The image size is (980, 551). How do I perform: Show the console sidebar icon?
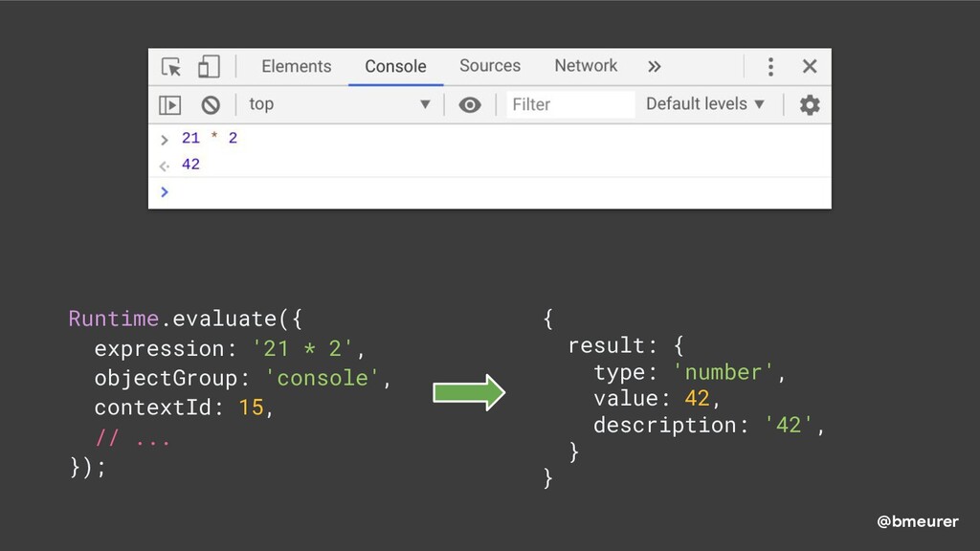(170, 105)
